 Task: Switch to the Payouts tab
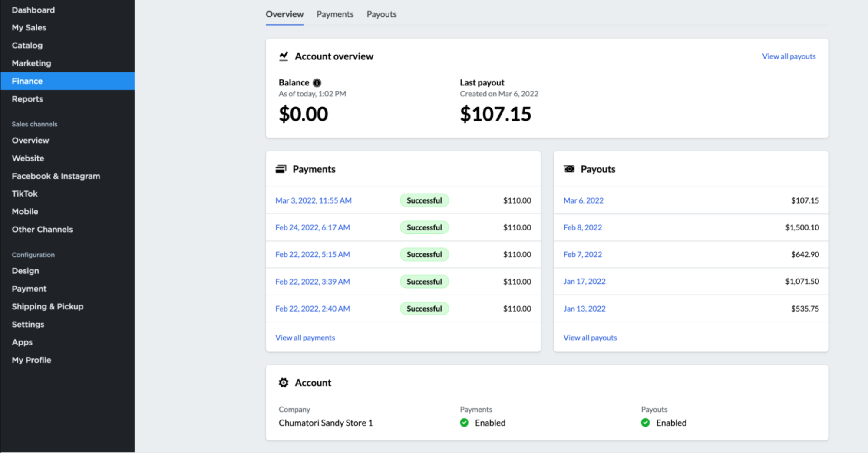click(x=381, y=14)
